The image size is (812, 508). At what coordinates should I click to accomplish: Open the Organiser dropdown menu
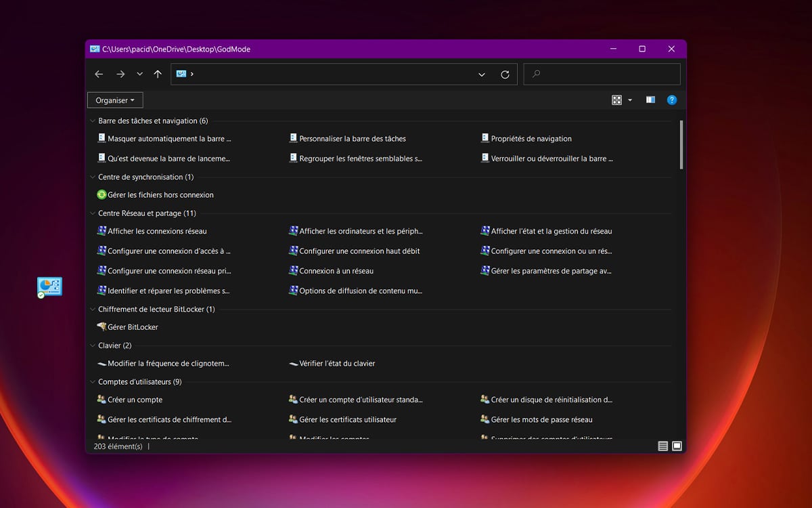tap(115, 100)
